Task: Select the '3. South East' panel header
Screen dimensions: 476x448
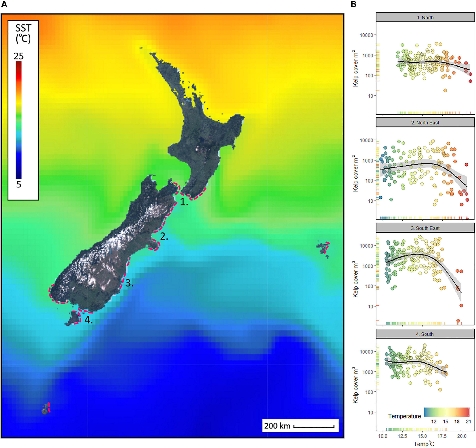Action: (x=425, y=228)
